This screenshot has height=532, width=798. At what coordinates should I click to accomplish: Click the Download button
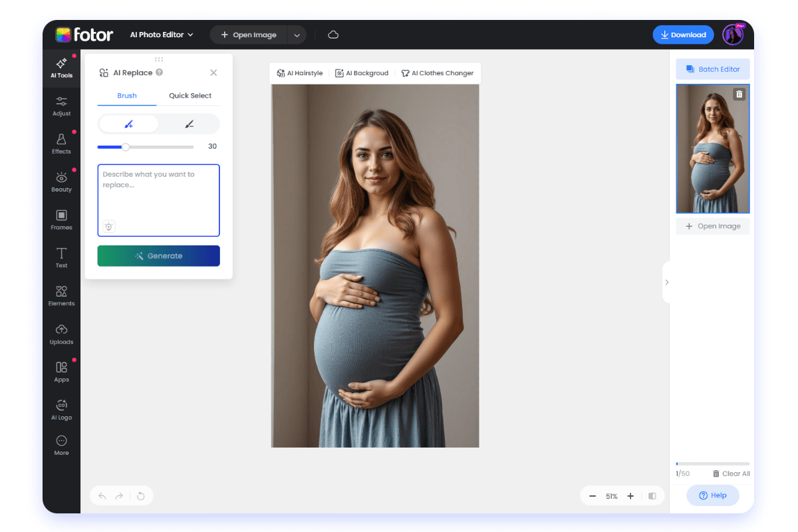(683, 35)
